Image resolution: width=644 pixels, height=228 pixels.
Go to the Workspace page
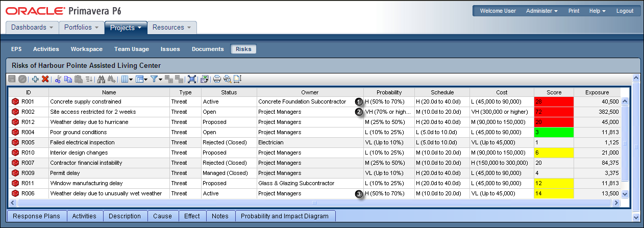click(x=87, y=49)
